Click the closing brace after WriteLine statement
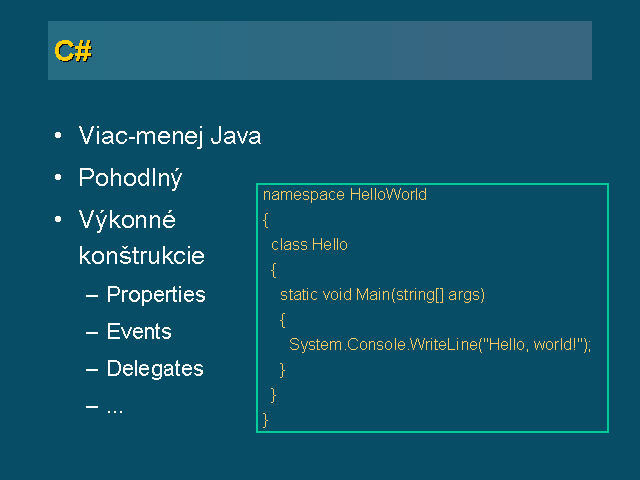Screen dimensions: 640x480 [x=282, y=370]
